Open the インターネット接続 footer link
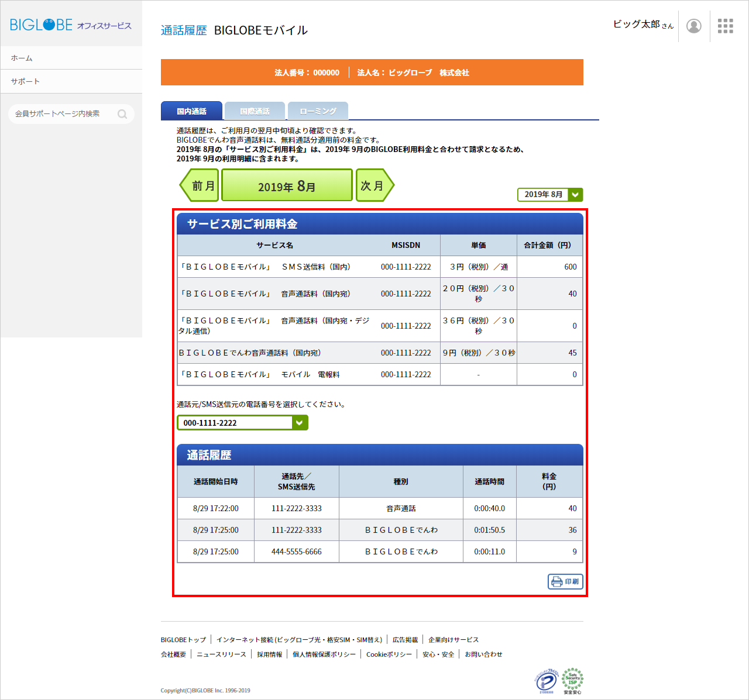This screenshot has width=749, height=700. click(x=299, y=640)
